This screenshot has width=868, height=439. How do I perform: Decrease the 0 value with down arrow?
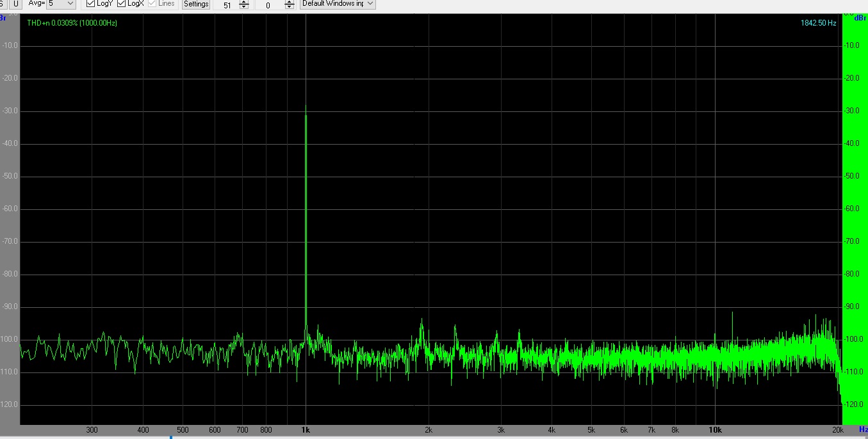coord(290,8)
